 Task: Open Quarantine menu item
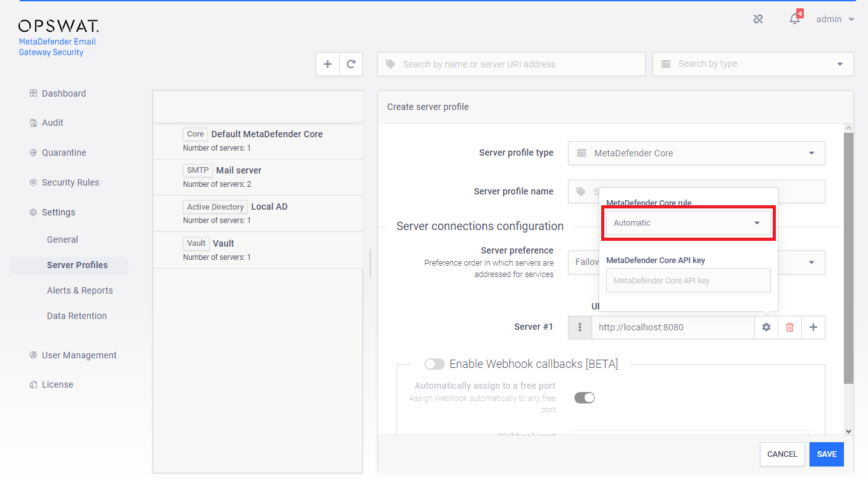(x=64, y=152)
